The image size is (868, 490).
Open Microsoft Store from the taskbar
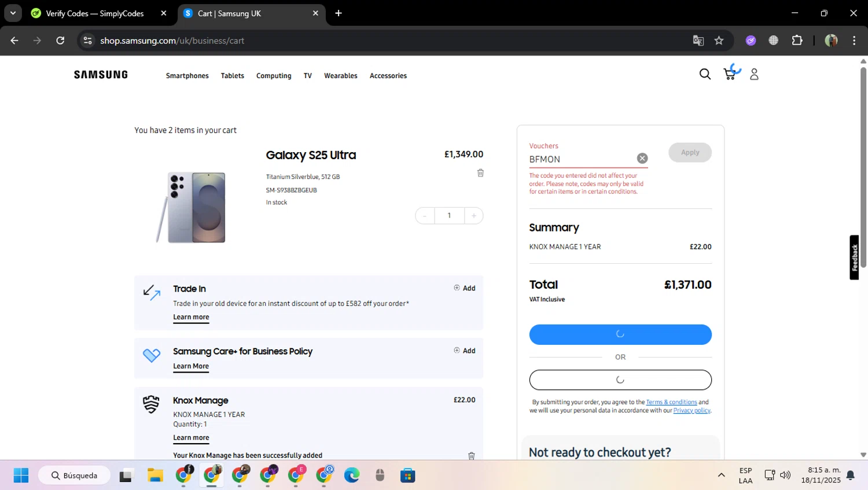click(408, 476)
